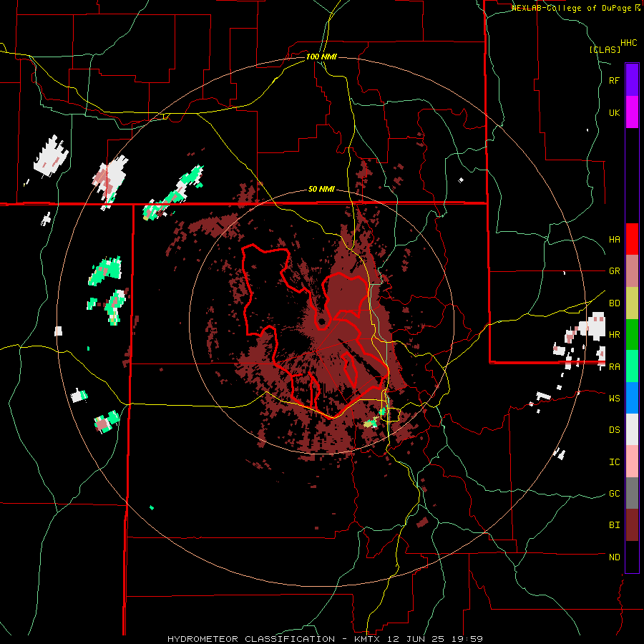Click the RA legend label
The height and width of the screenshot is (644, 644).
click(x=614, y=367)
